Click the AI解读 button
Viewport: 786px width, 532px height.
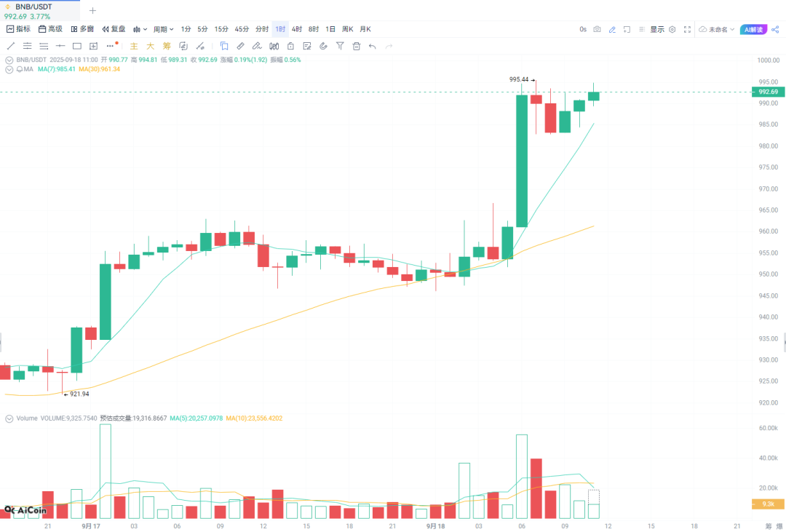click(x=753, y=29)
